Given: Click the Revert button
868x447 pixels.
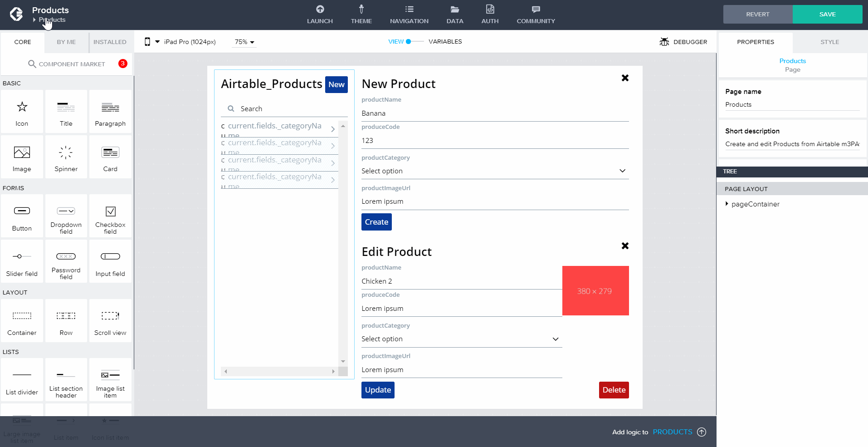Looking at the screenshot, I should point(758,15).
